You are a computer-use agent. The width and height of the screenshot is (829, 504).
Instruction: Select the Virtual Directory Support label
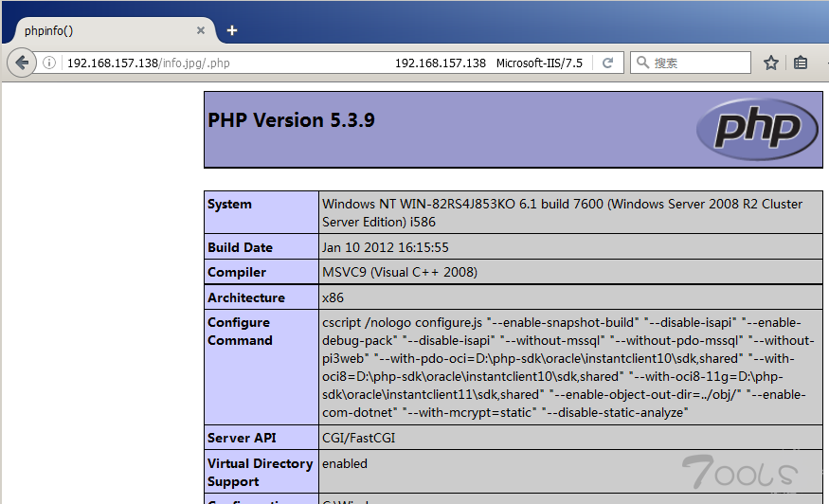pos(261,473)
